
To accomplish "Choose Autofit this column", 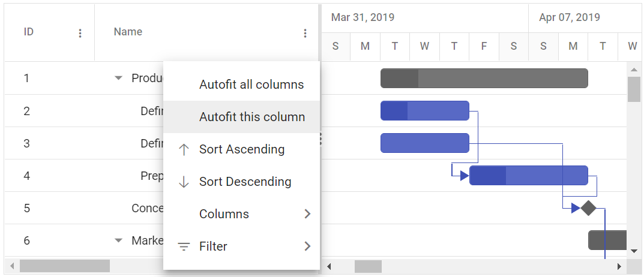I will pos(251,117).
